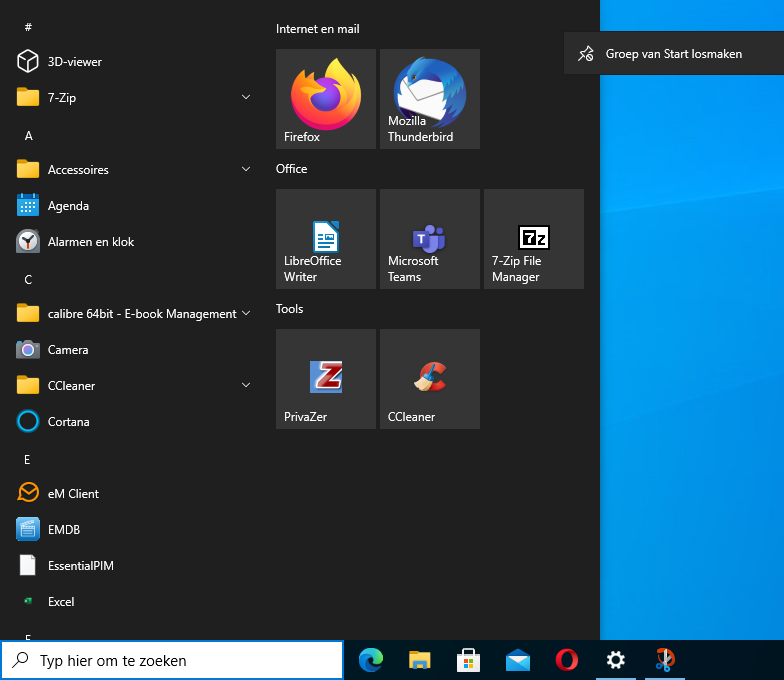This screenshot has width=784, height=680.
Task: Open eM Client from the app list
Action: pyautogui.click(x=73, y=494)
